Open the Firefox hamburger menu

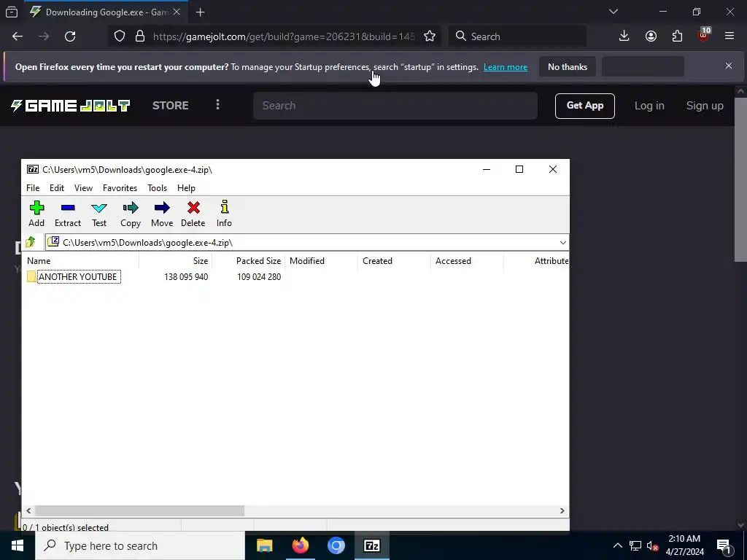click(x=729, y=36)
